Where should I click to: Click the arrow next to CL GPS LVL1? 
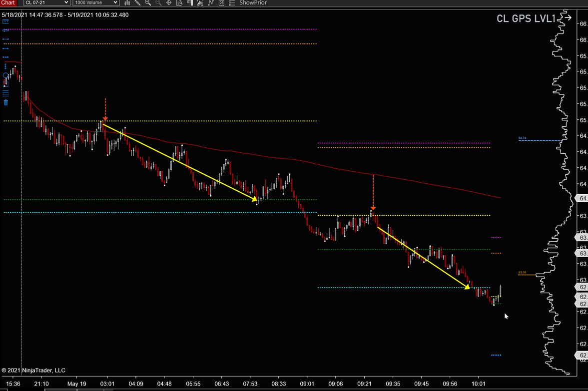pyautogui.click(x=568, y=17)
